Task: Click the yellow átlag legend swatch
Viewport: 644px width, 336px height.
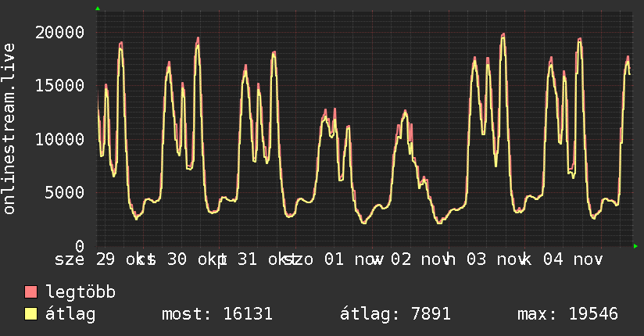Action: click(30, 314)
